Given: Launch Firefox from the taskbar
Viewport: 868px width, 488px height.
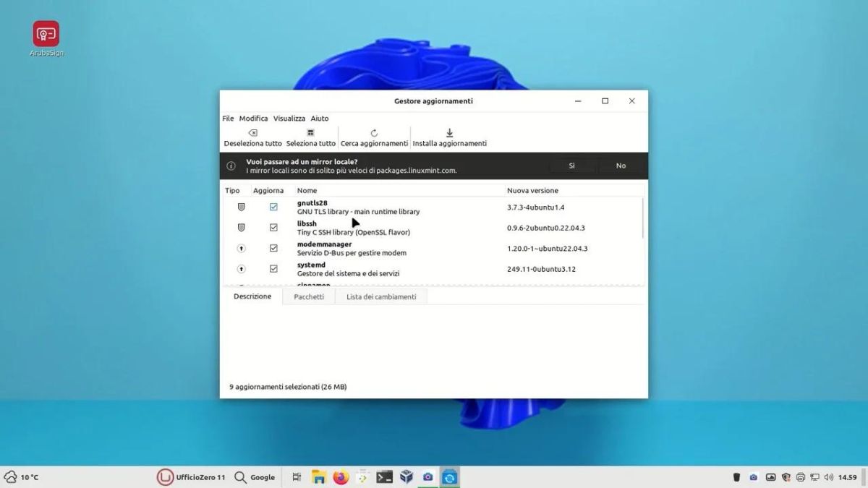Looking at the screenshot, I should [x=341, y=477].
